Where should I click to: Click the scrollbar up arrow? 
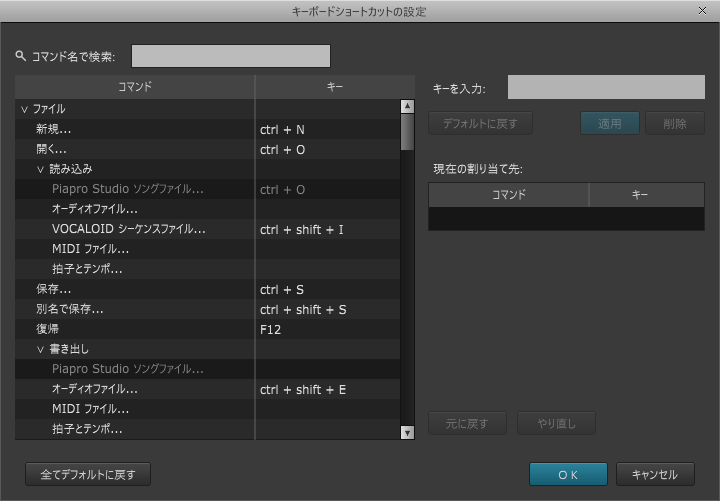(x=407, y=106)
